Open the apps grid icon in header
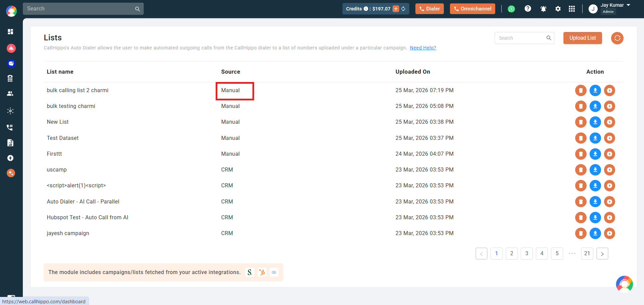Image resolution: width=644 pixels, height=305 pixels. pos(572,9)
